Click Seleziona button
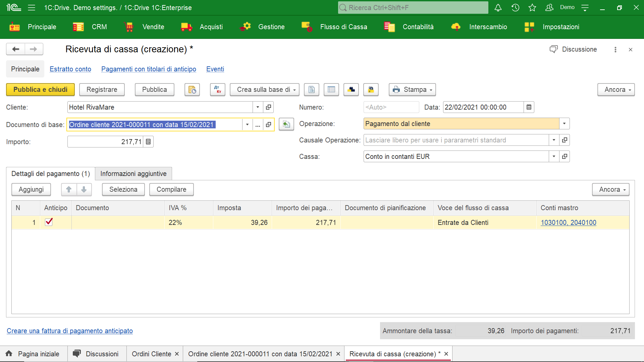Screen dimensions: 644x362 [123, 189]
